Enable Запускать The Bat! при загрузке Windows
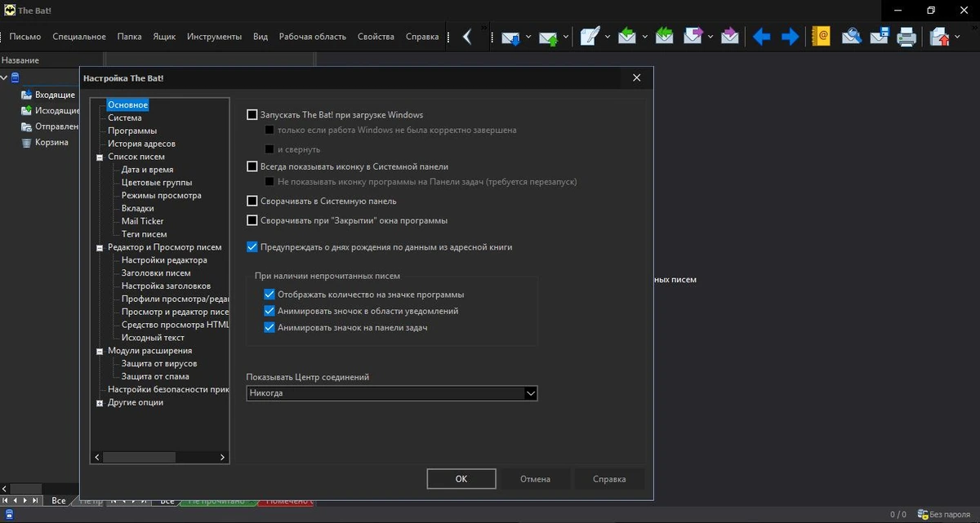 [252, 115]
